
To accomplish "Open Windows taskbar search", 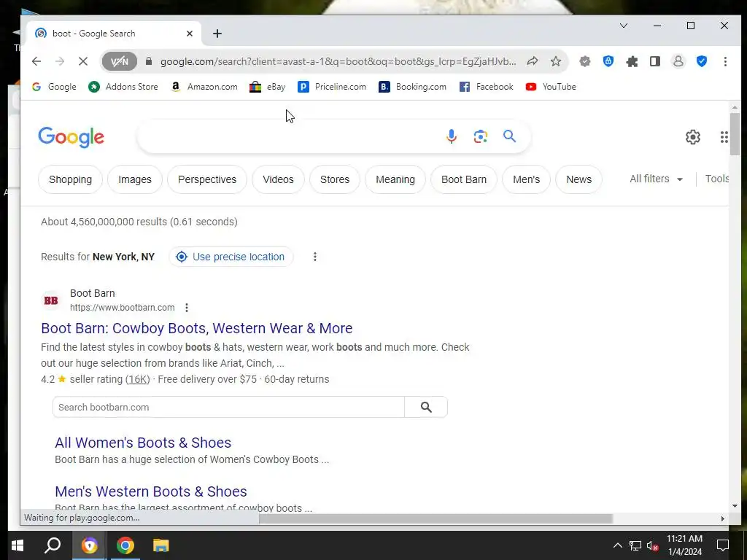I will click(53, 545).
